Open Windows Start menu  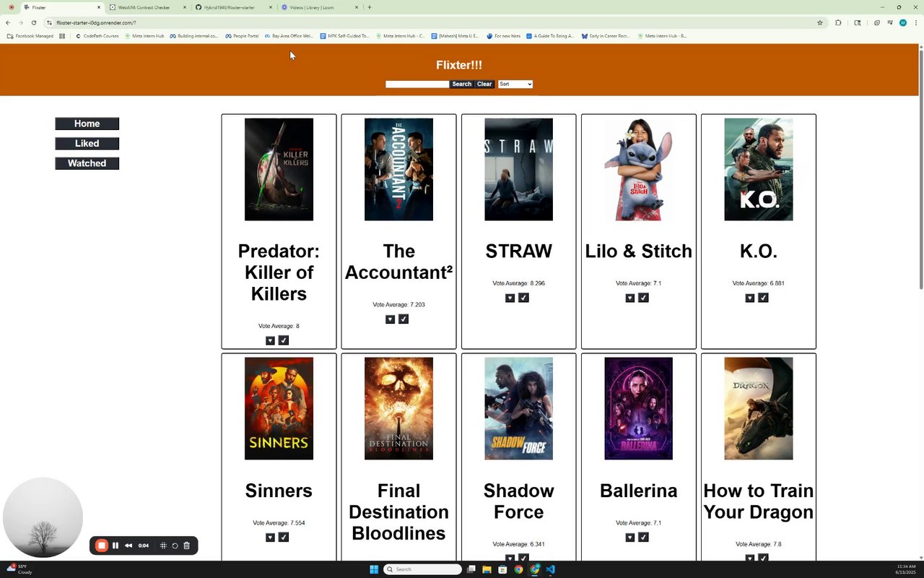point(374,569)
